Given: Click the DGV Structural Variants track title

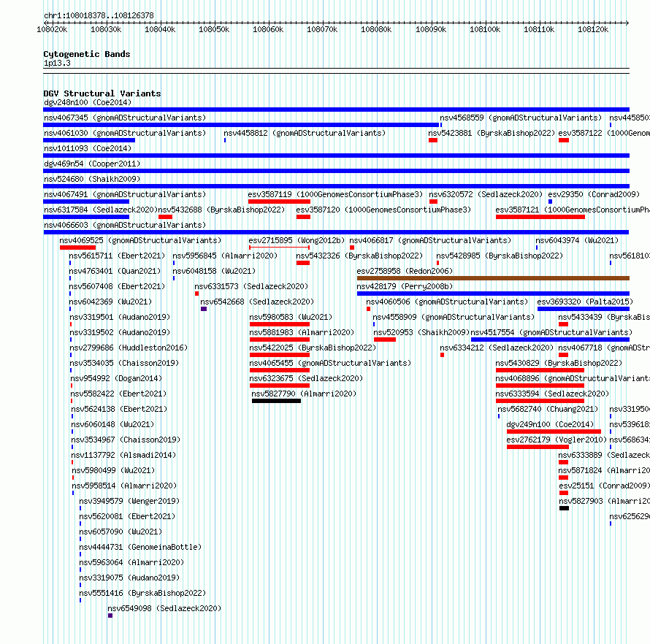Looking at the screenshot, I should tap(102, 93).
